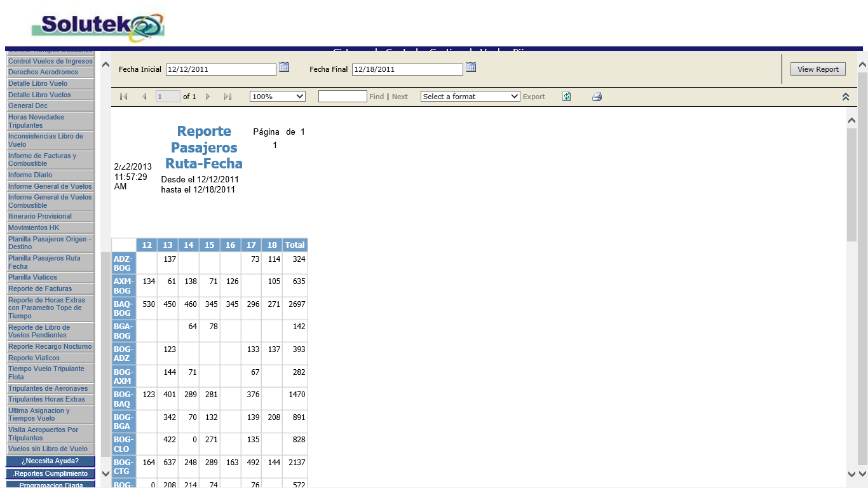Click the View Report button
The width and height of the screenshot is (868, 488).
818,69
